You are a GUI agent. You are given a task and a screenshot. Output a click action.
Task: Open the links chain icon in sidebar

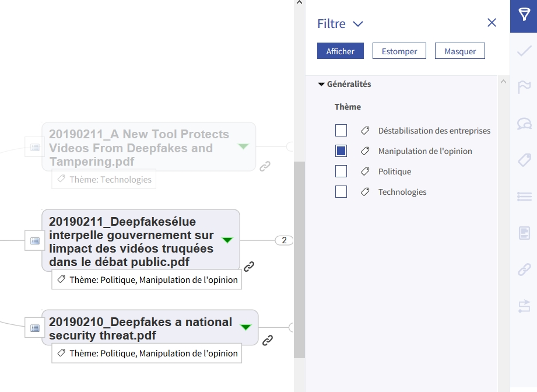[524, 269]
